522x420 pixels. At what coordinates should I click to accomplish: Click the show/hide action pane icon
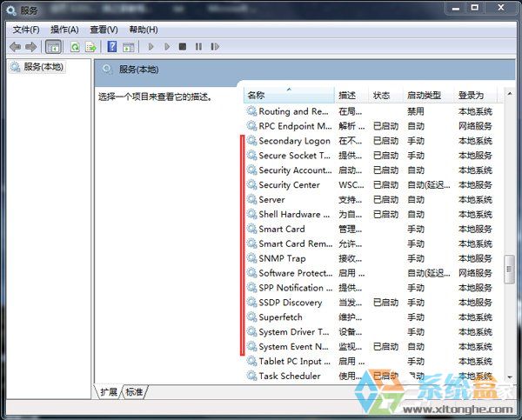tap(129, 47)
